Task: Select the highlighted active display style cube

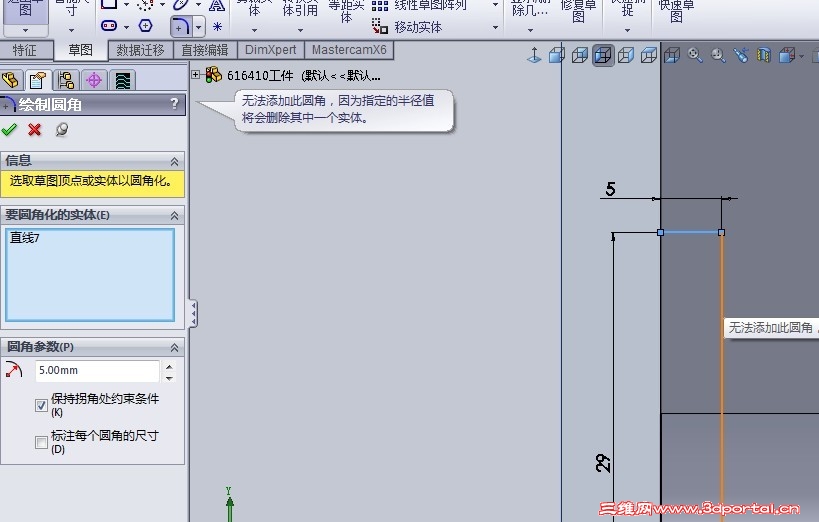Action: coord(603,55)
